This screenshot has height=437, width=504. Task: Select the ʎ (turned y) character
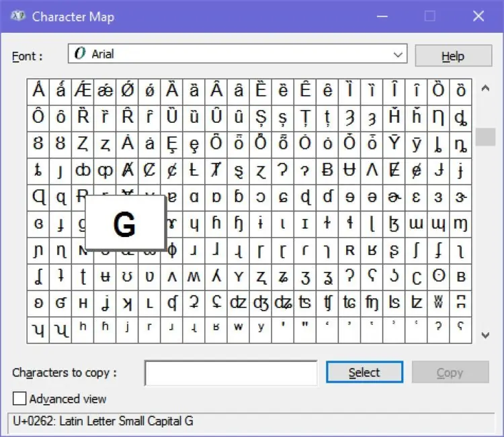click(x=216, y=277)
